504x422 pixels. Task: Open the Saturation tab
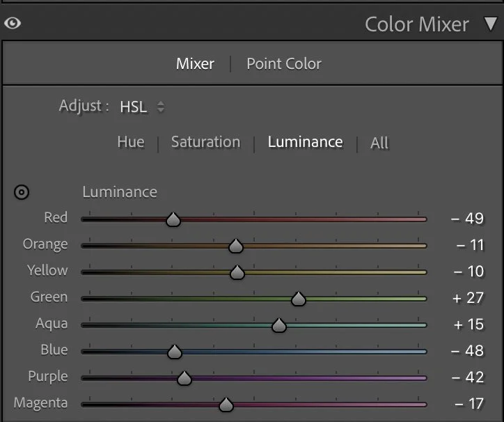pos(206,142)
